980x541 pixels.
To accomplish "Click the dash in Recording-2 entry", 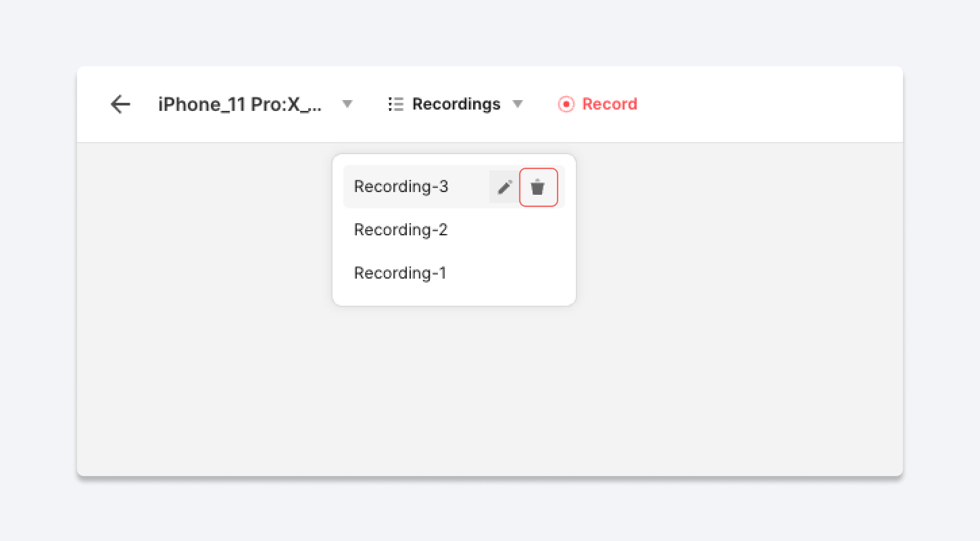I will point(435,231).
